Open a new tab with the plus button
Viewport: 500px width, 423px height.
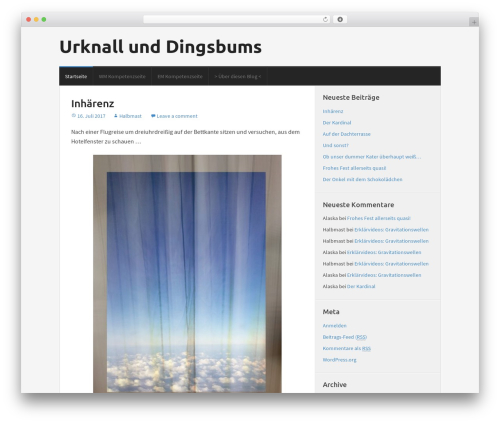474,22
